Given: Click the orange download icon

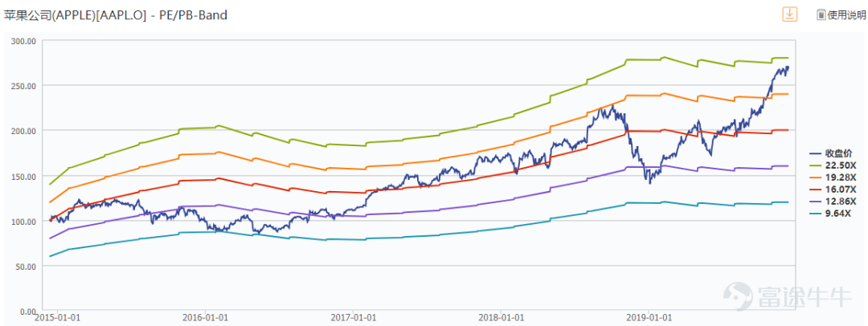Looking at the screenshot, I should pos(790,14).
